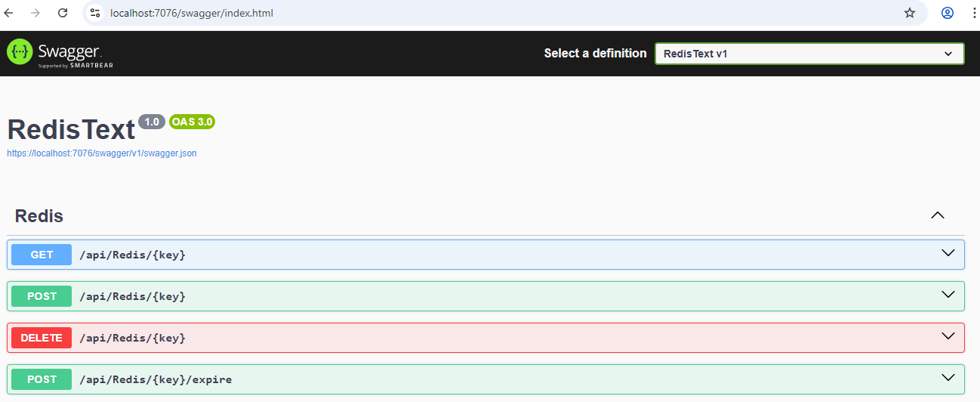Click the RedisText title heading
This screenshot has width=980, height=402.
click(71, 130)
